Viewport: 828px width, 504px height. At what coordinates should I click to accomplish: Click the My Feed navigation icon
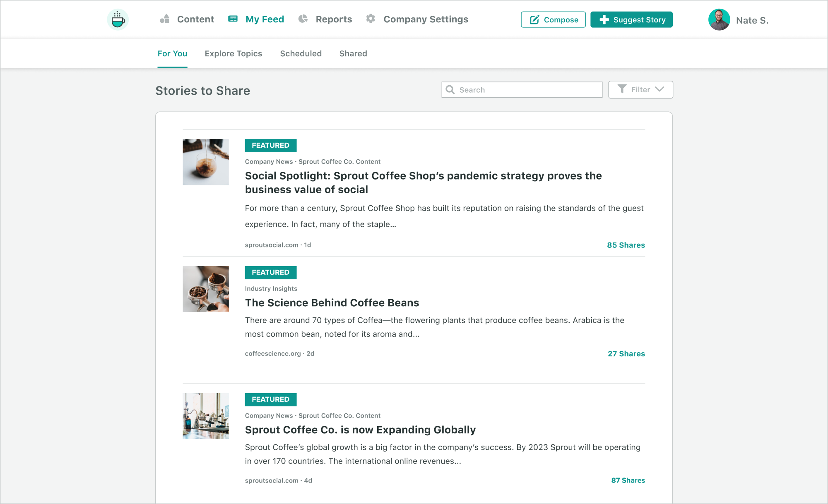point(233,19)
